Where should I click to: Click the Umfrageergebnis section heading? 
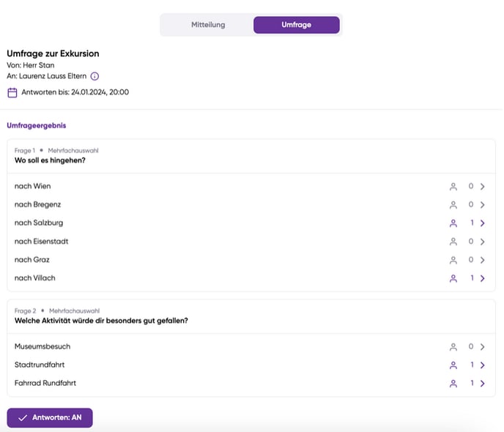[x=37, y=126]
